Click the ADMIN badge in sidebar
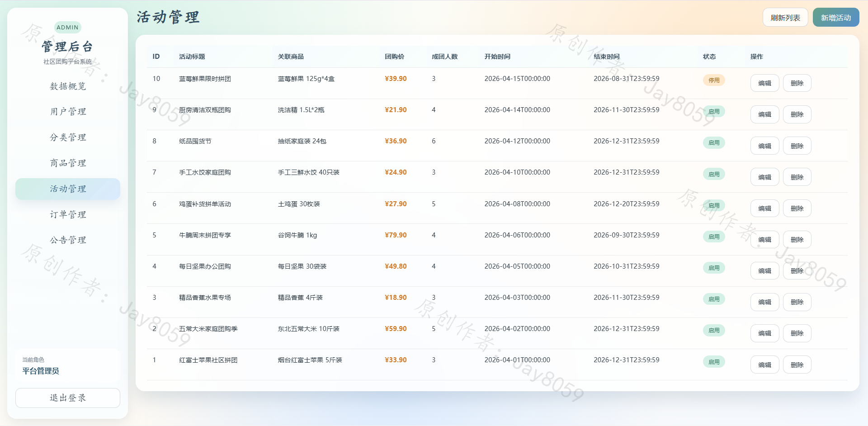The height and width of the screenshot is (426, 868). [x=67, y=27]
